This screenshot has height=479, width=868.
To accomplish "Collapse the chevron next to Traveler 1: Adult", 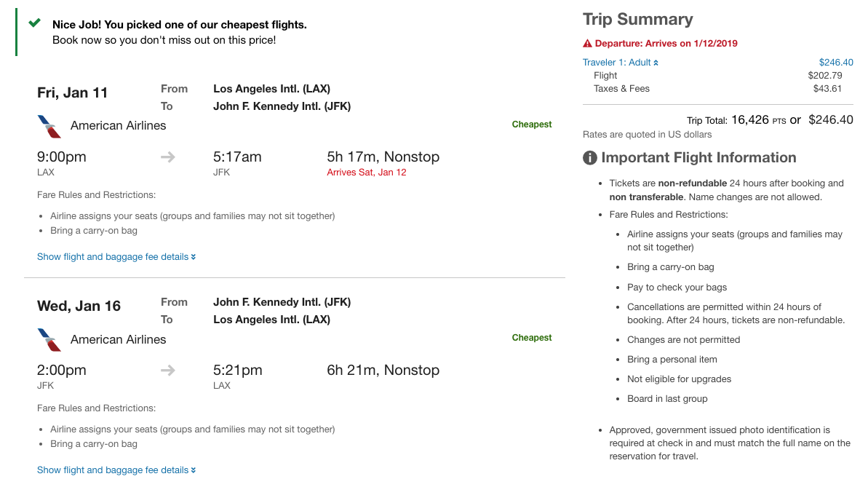I will tap(656, 63).
